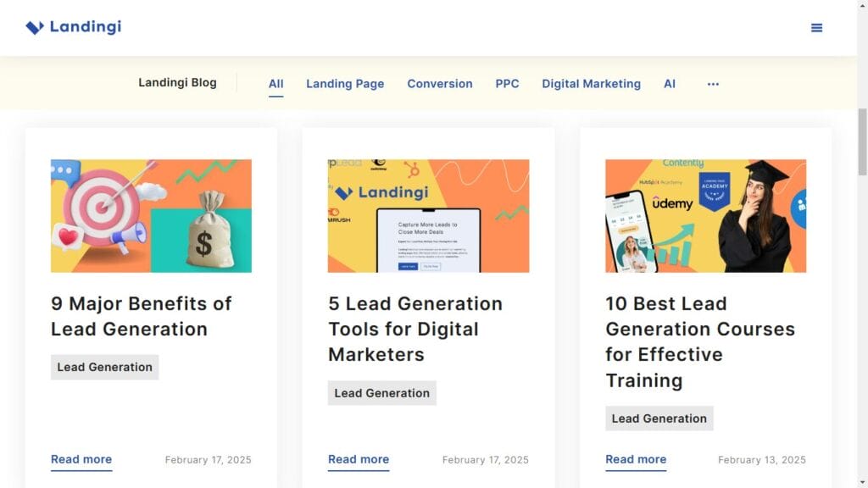The width and height of the screenshot is (868, 488).
Task: Expand more categories via the ellipsis icon
Action: pyautogui.click(x=713, y=84)
